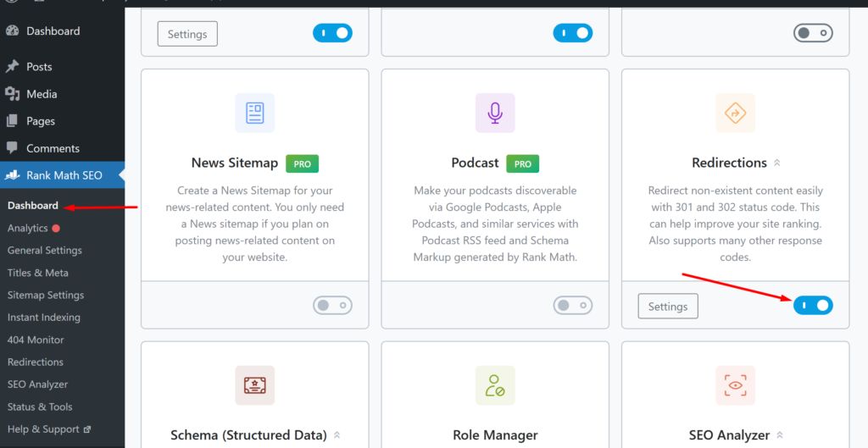Click the Schema (Structured Data) title
868x448 pixels.
click(x=248, y=435)
